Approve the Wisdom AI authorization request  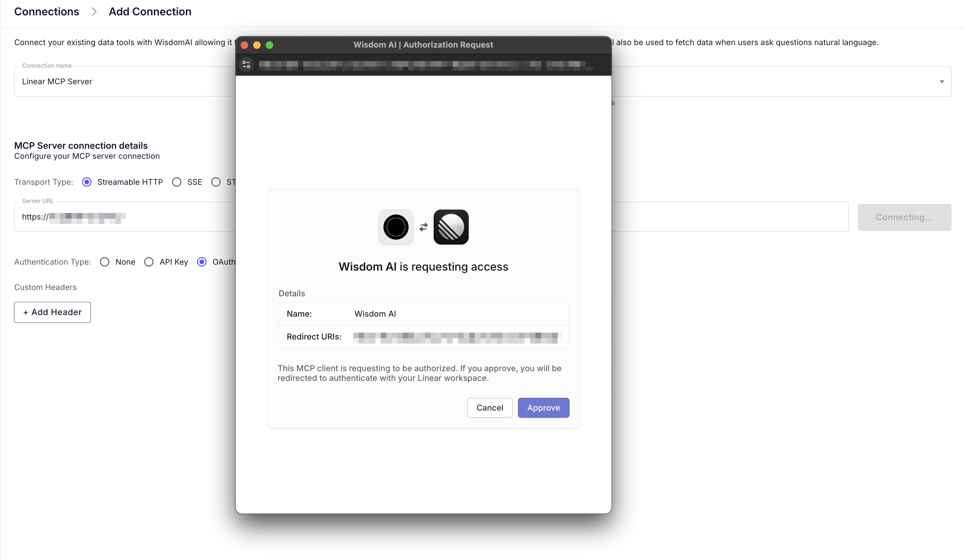point(543,408)
